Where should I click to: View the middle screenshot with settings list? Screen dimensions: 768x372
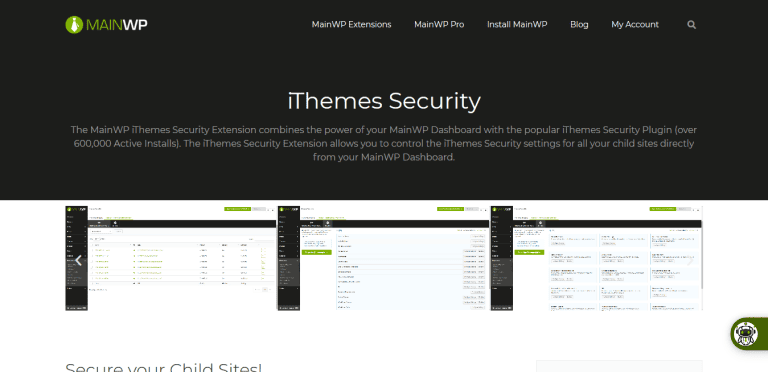coord(384,258)
